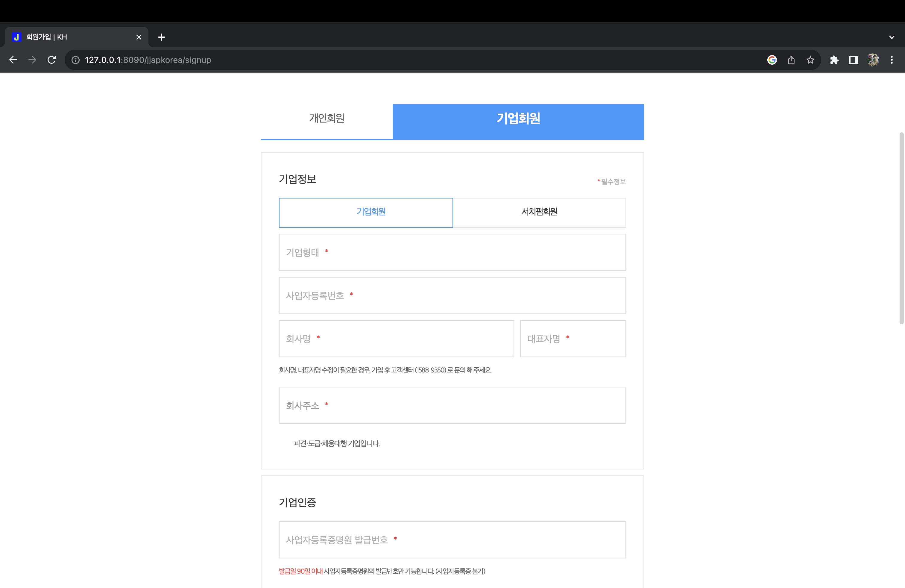Switch to the 개인회원 tab
905x588 pixels.
326,119
